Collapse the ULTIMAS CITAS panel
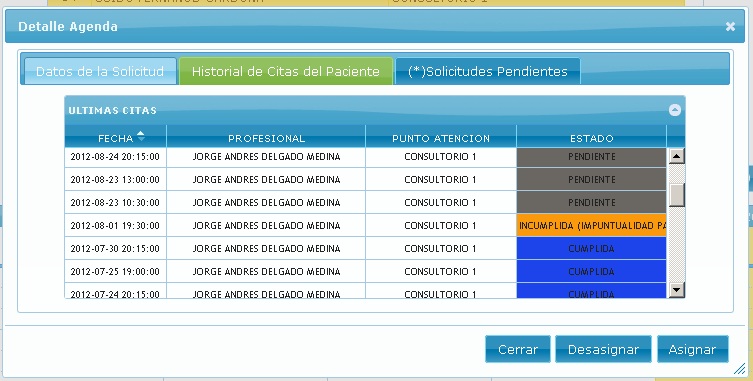753x381 pixels. coord(674,110)
